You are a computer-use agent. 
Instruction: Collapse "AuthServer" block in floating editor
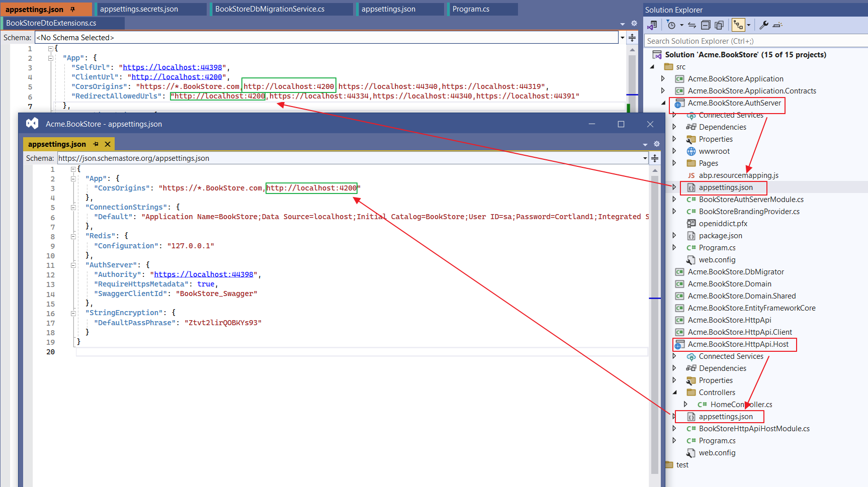(x=73, y=265)
